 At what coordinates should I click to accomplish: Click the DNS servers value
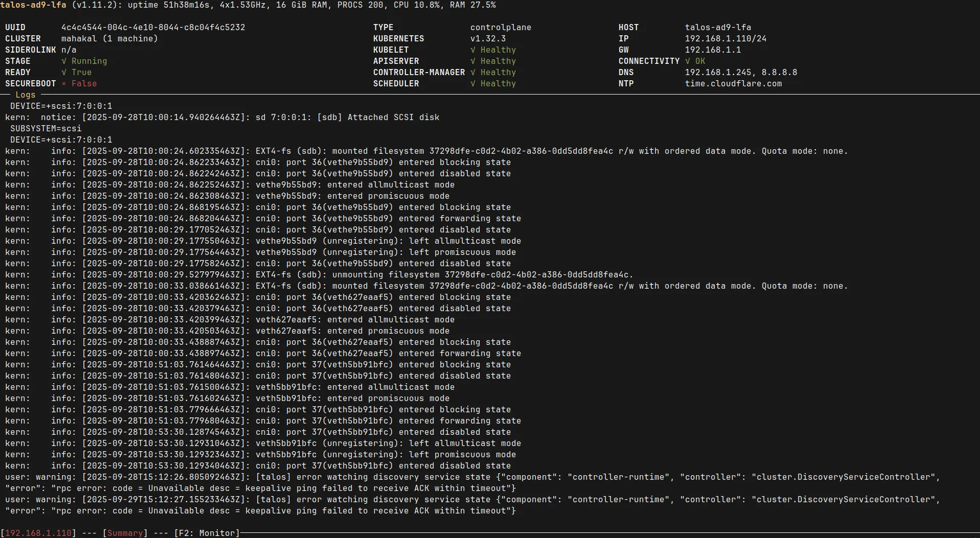pyautogui.click(x=741, y=73)
